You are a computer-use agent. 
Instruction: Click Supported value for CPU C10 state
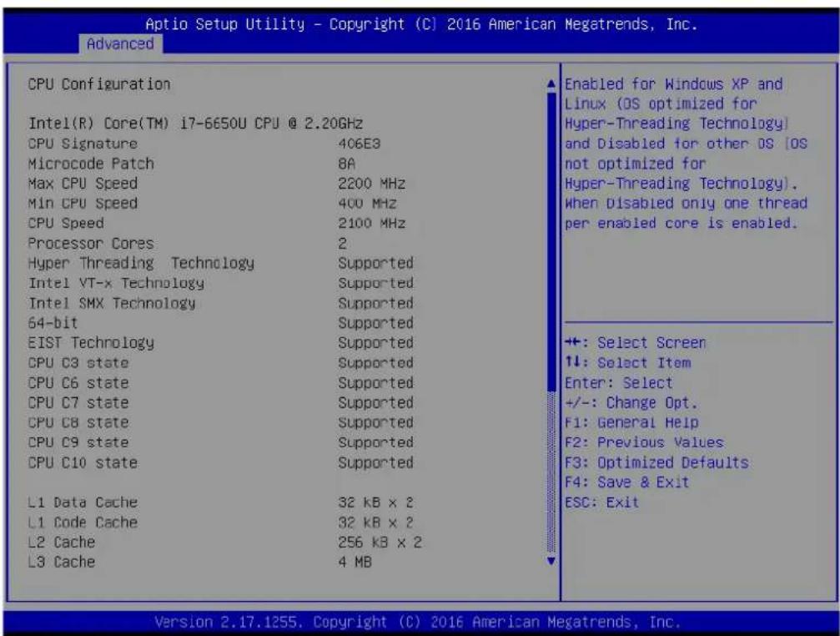point(375,462)
